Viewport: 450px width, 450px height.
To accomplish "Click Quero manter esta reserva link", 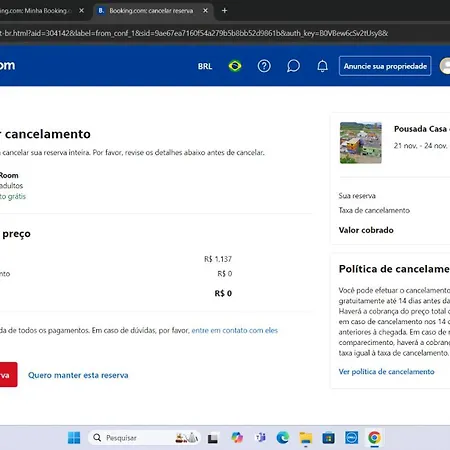I will [78, 375].
